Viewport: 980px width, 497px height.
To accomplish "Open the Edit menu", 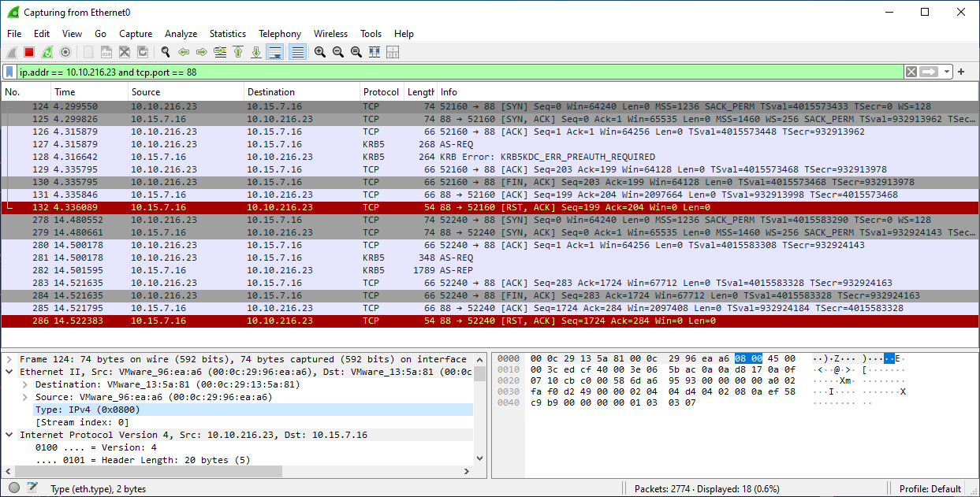I will [x=42, y=34].
